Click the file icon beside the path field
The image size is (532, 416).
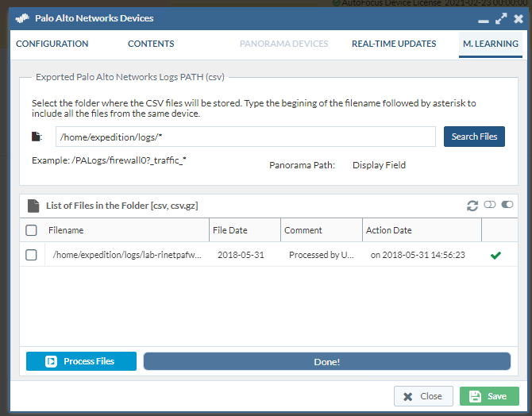tap(37, 137)
